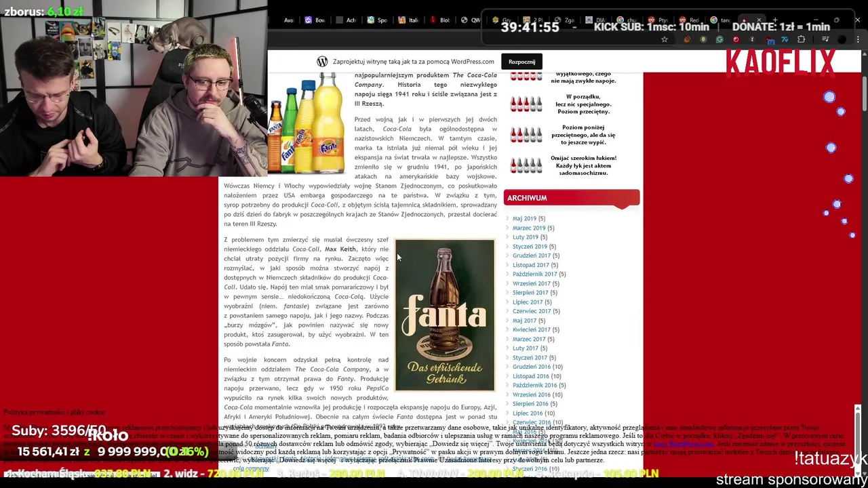Bookmark this page with the star icon

click(x=665, y=39)
